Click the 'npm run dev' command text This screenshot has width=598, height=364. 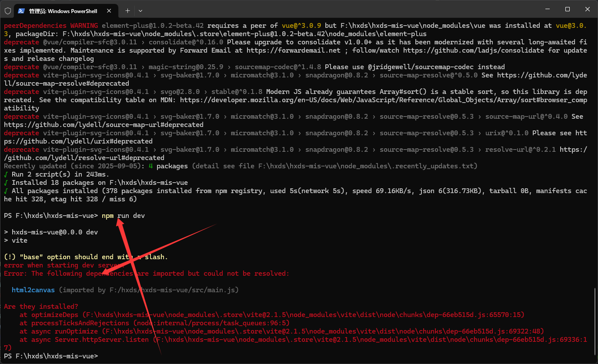click(x=123, y=216)
